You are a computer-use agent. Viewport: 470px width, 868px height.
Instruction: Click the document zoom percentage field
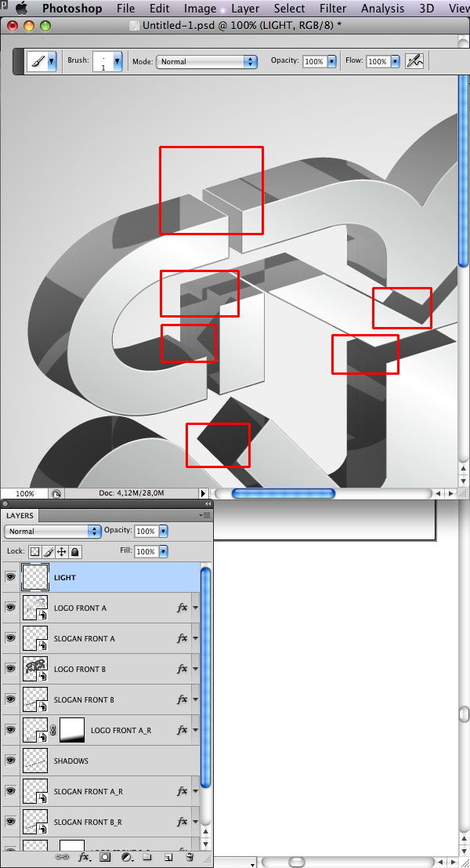25,493
